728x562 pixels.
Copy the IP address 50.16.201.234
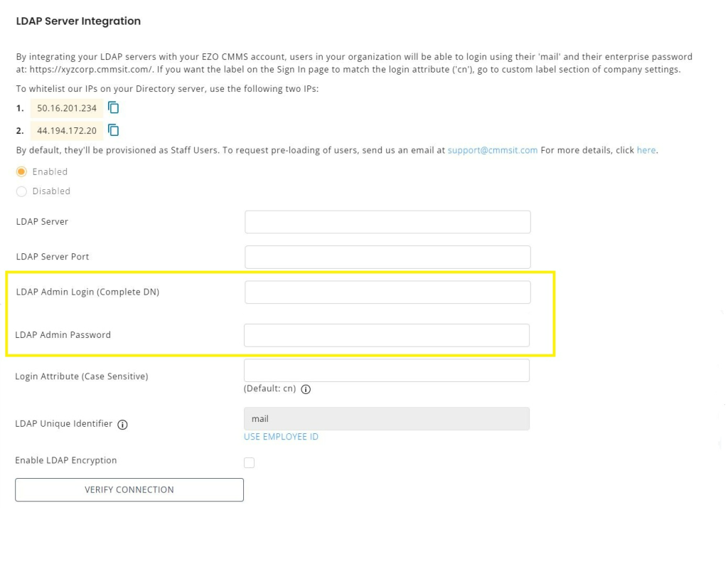[x=113, y=107]
